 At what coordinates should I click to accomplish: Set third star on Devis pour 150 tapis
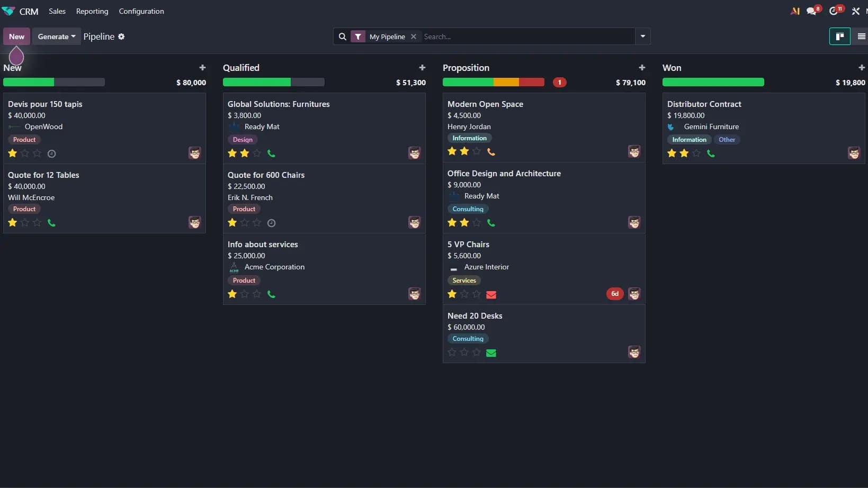pyautogui.click(x=37, y=153)
